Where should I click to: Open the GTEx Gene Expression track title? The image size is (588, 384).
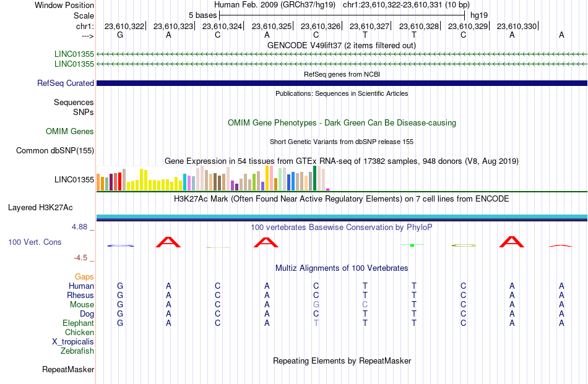click(342, 161)
